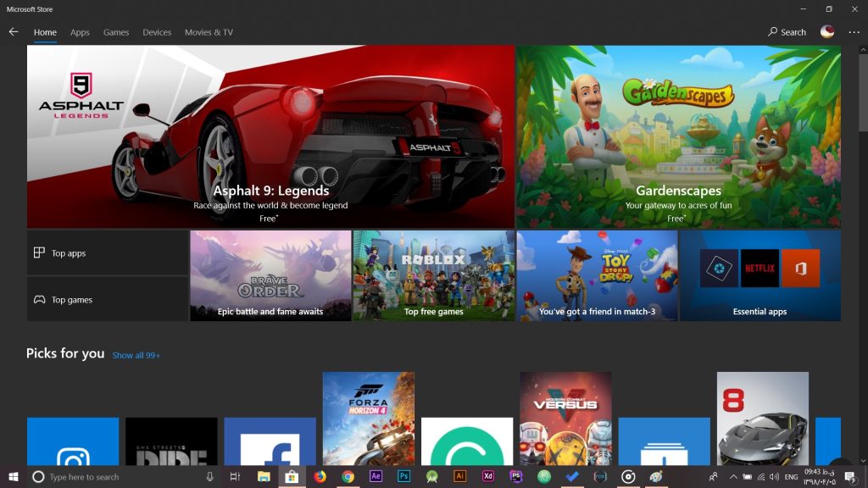
Task: Open the Roblox Top free games tile
Action: point(433,275)
